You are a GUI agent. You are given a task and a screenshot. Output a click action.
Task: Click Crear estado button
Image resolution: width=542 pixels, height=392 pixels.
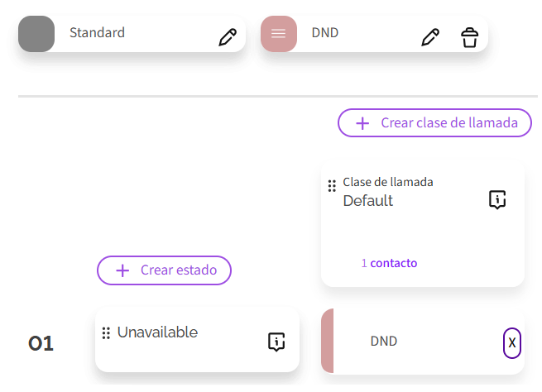click(x=164, y=270)
